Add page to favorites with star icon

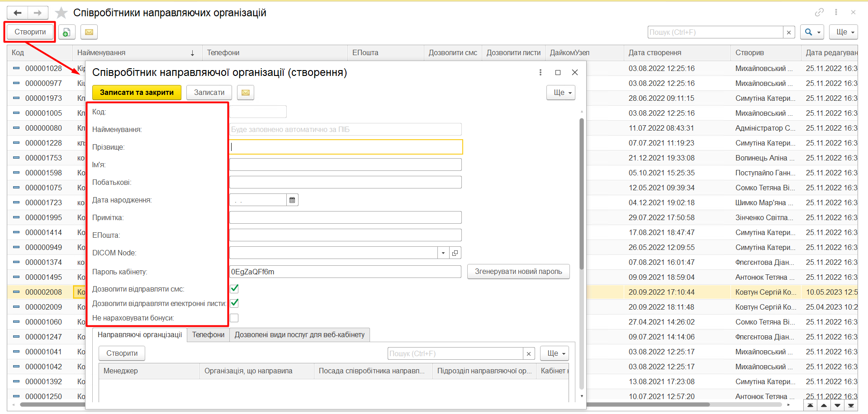61,13
